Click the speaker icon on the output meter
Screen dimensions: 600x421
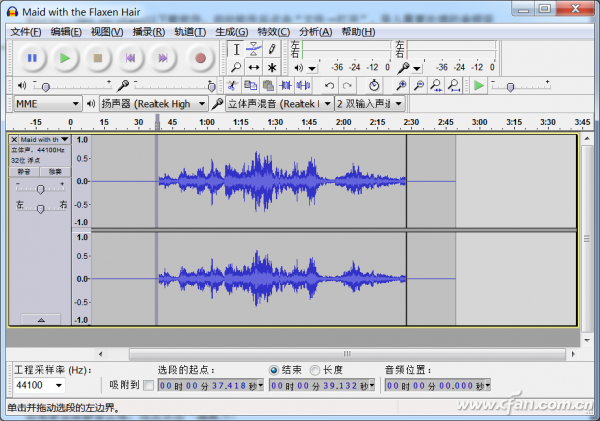point(298,68)
